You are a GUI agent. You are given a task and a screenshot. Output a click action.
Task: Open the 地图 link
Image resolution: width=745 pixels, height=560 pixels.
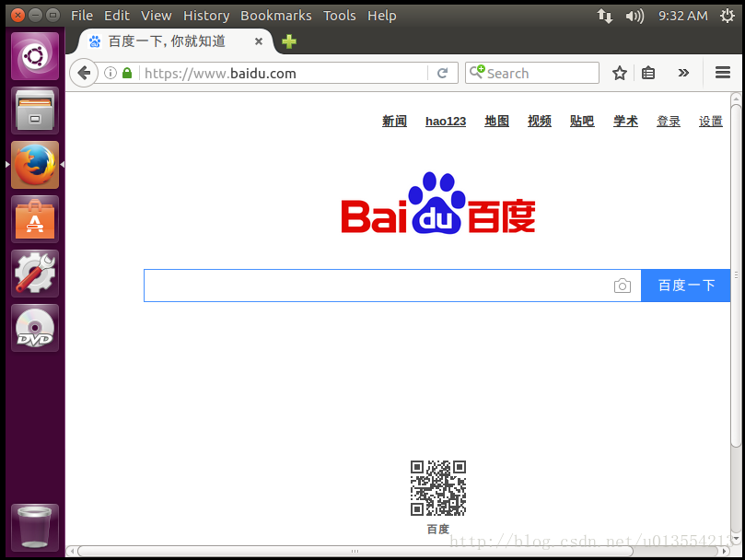(x=496, y=122)
